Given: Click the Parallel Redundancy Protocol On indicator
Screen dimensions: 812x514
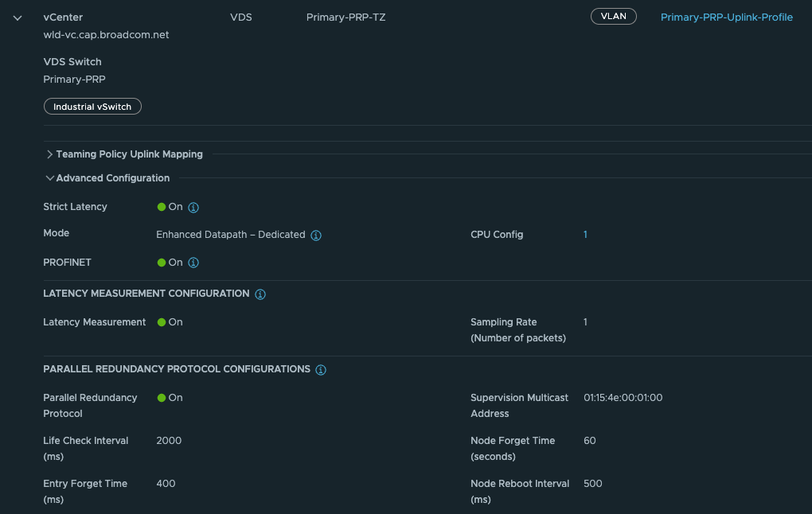Looking at the screenshot, I should tap(162, 398).
